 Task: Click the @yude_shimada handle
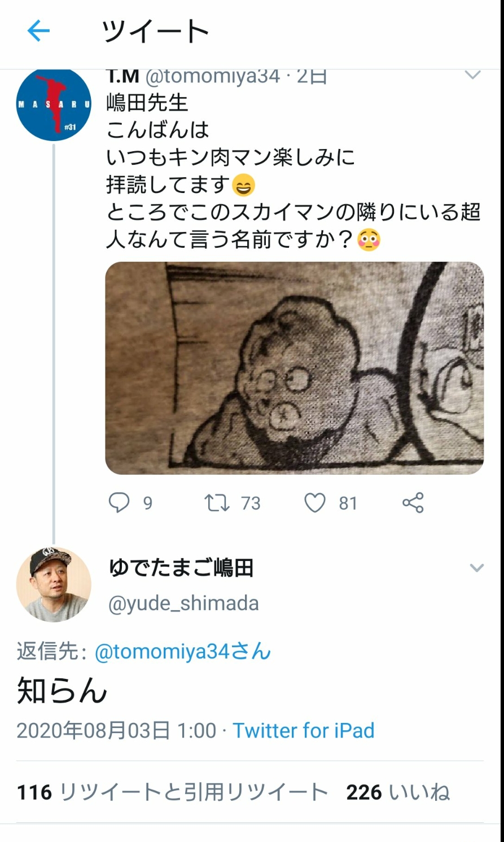pos(183,603)
